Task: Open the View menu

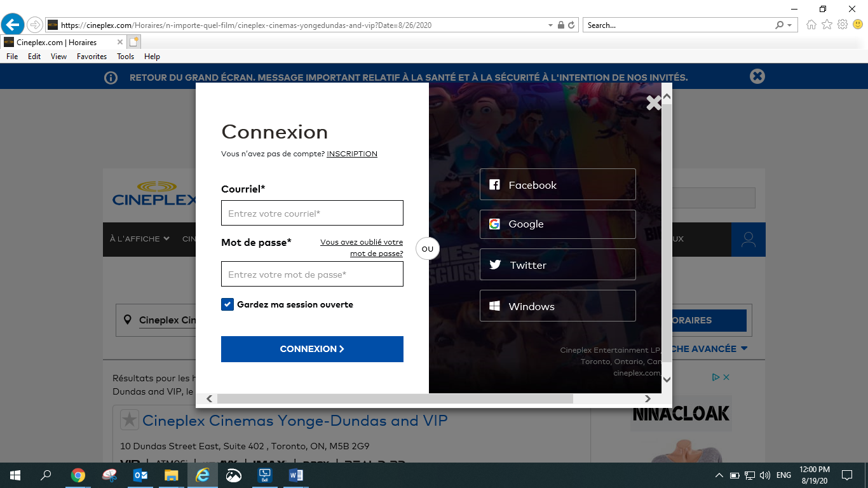Action: pos(59,57)
